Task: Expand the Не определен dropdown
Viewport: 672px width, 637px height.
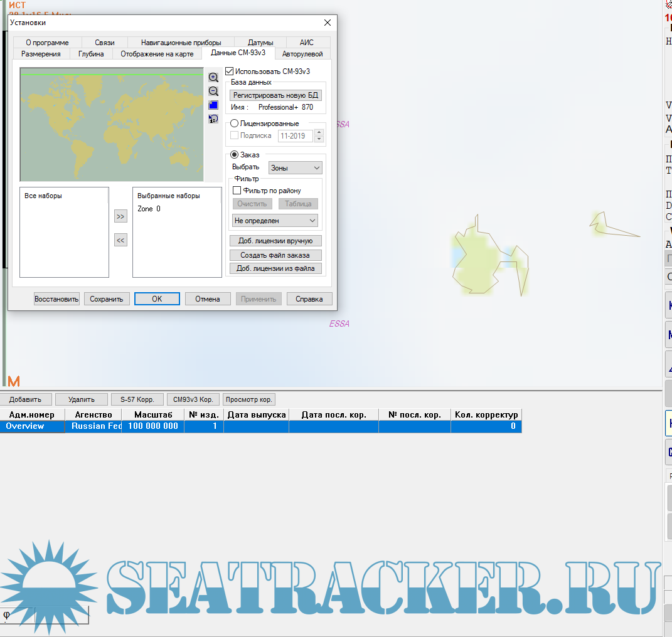Action: 275,221
